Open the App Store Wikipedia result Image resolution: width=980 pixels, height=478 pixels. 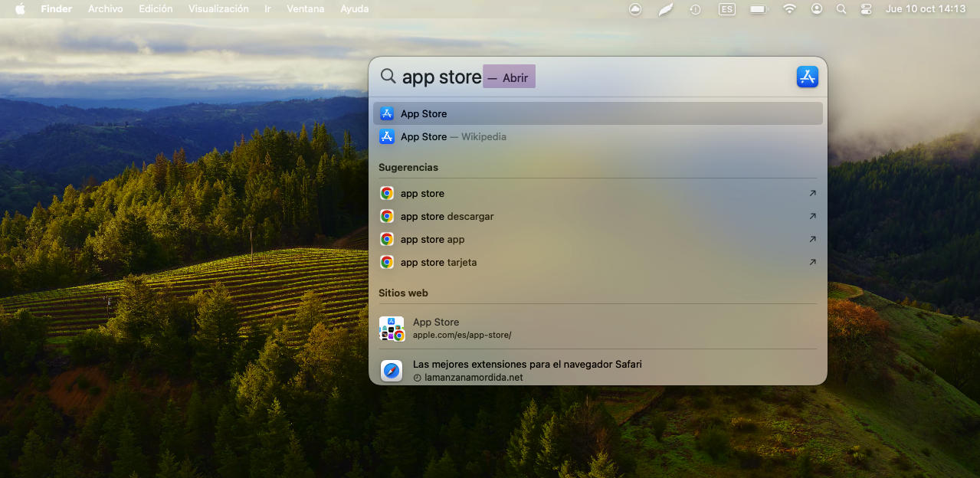click(453, 137)
